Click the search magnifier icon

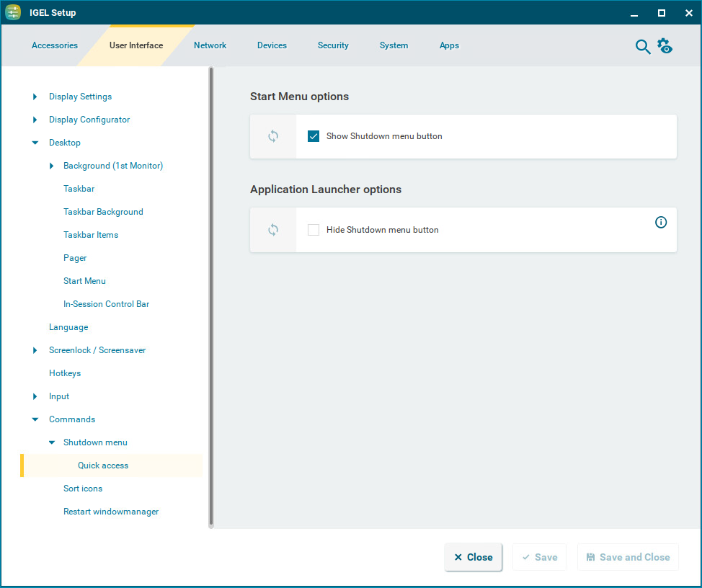point(642,47)
